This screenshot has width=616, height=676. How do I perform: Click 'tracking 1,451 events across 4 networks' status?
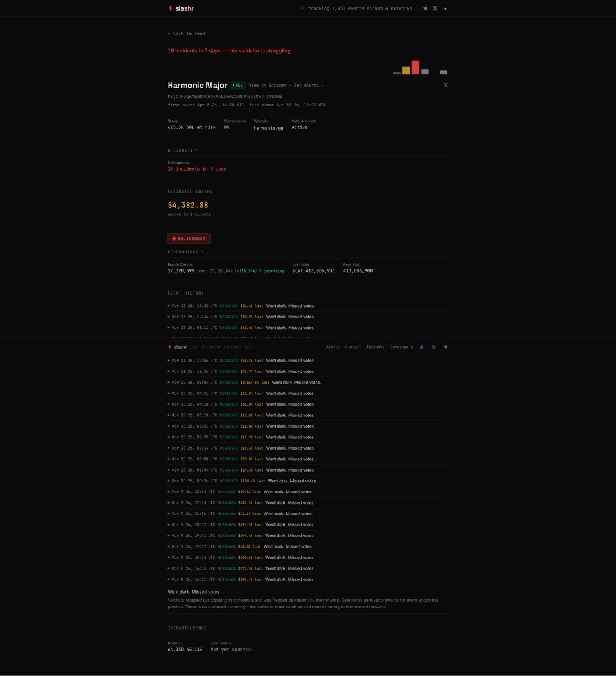pos(360,8)
